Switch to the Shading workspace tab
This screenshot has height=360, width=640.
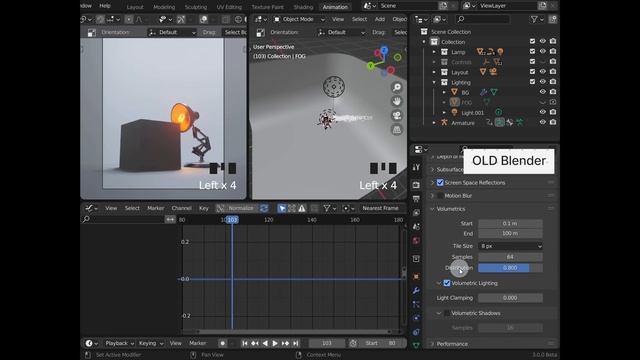[303, 7]
